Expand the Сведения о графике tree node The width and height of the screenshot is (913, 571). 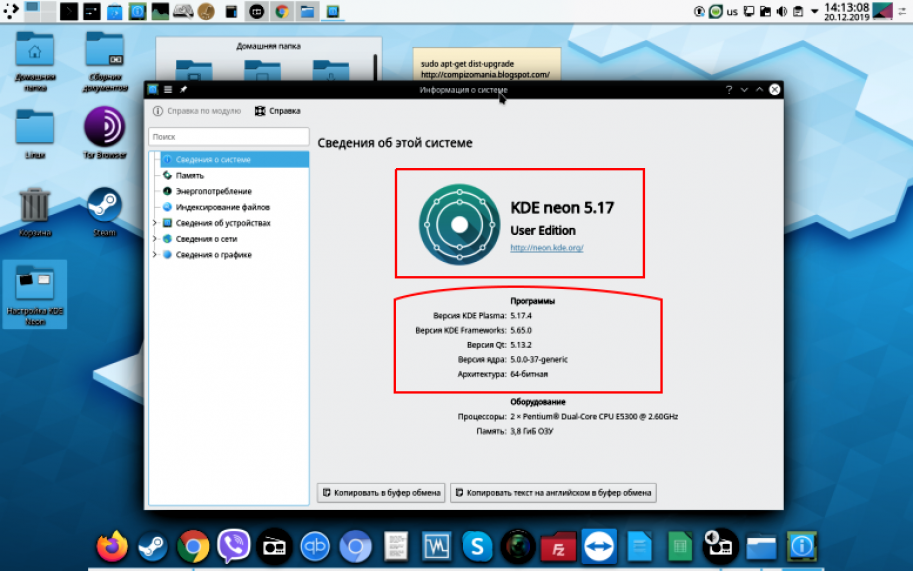[155, 254]
